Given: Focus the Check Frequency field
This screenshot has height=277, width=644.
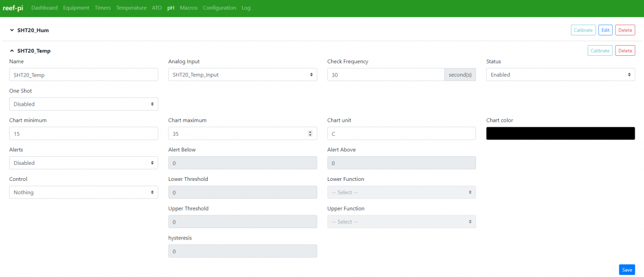Looking at the screenshot, I should [386, 75].
